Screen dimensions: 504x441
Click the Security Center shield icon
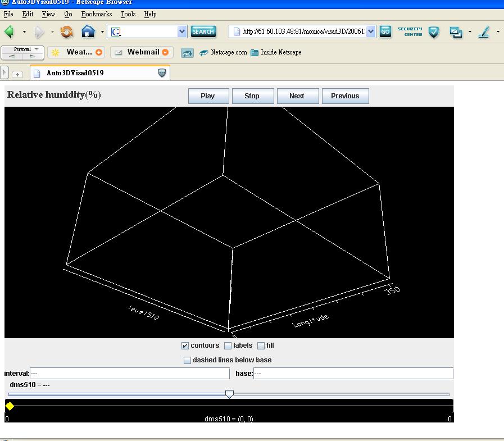tap(434, 32)
